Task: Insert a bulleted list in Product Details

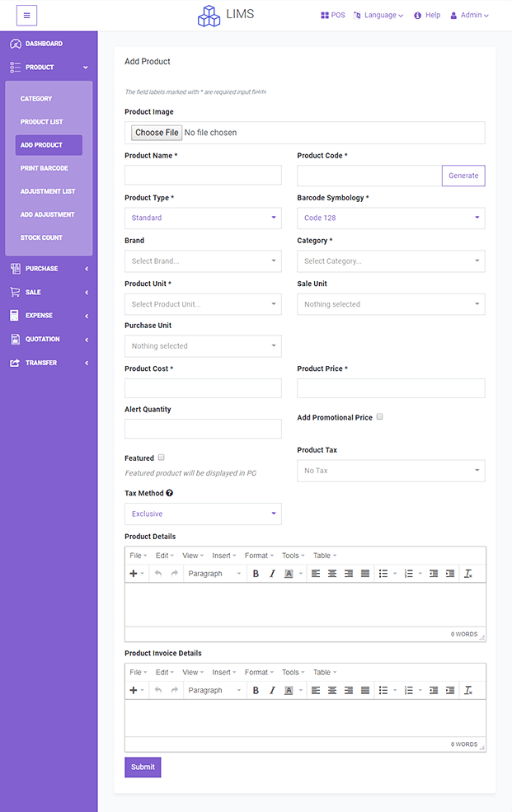Action: coord(382,572)
